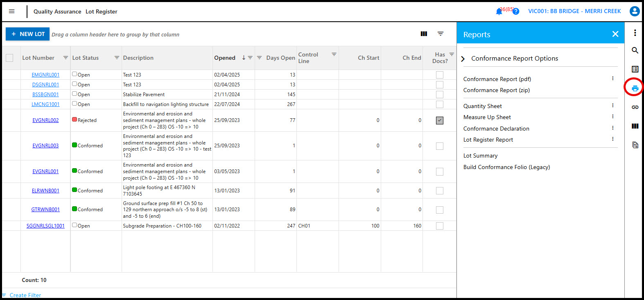Open the hamburger navigation menu
The width and height of the screenshot is (644, 300).
[11, 11]
